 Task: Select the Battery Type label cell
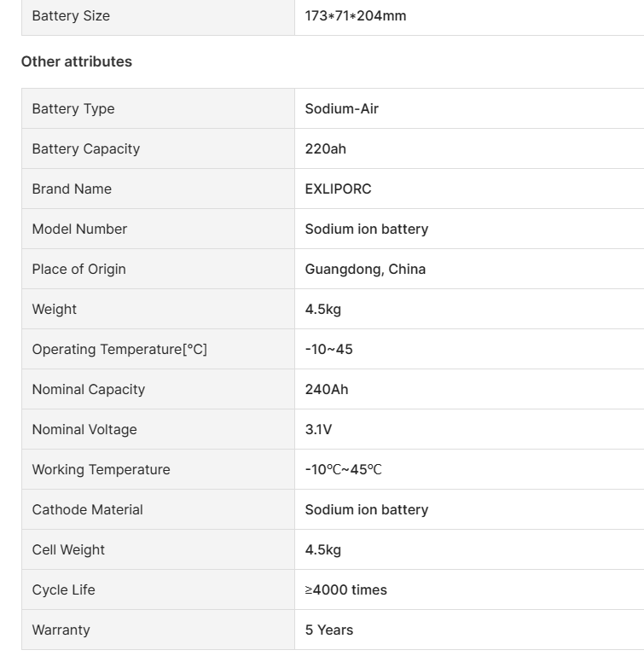[x=73, y=108]
